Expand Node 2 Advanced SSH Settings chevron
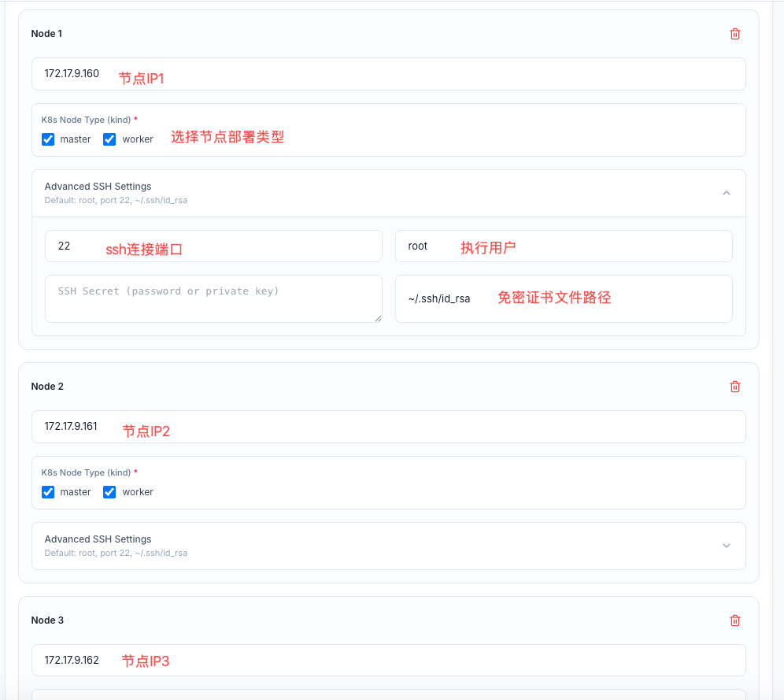Viewport: 784px width, 700px height. coord(726,546)
